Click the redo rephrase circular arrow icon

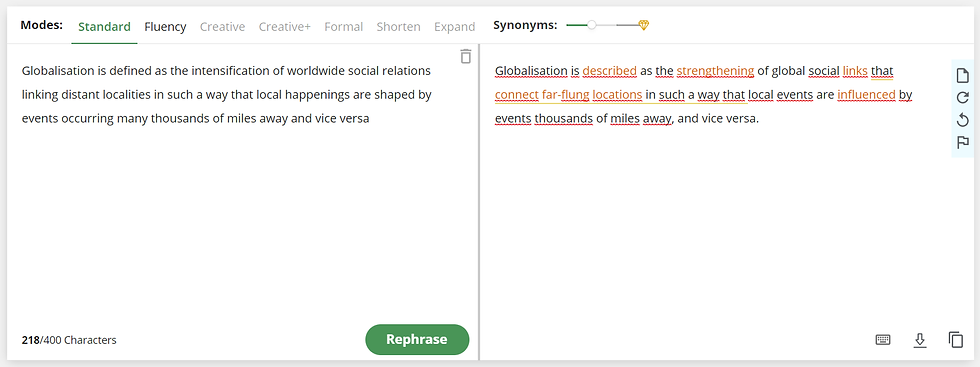tap(962, 98)
